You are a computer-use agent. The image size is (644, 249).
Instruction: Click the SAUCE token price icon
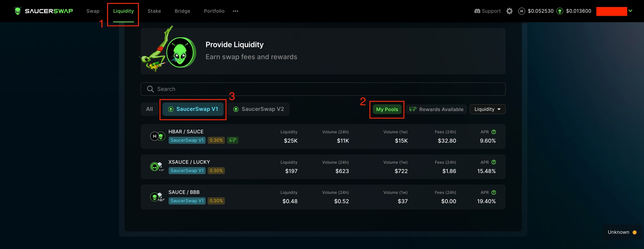[x=560, y=11]
